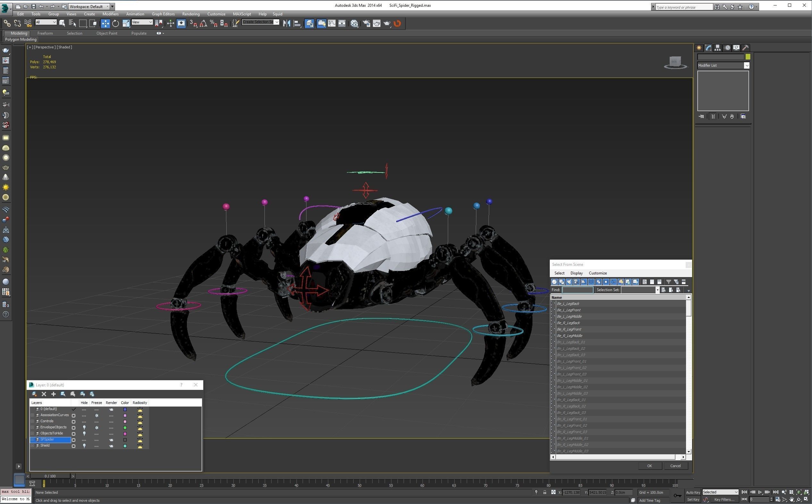Open the Animation menu
Screen dimensions: 812x504
tap(135, 14)
